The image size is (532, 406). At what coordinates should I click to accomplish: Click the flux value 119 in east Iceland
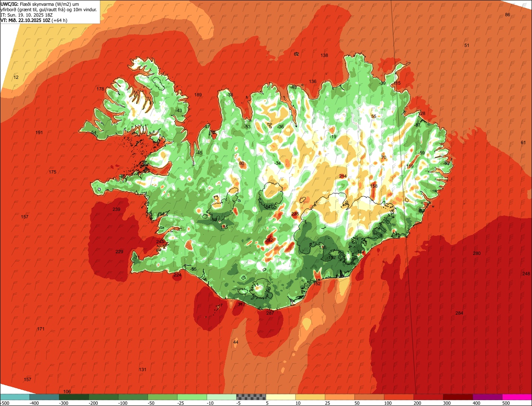pos(410,166)
